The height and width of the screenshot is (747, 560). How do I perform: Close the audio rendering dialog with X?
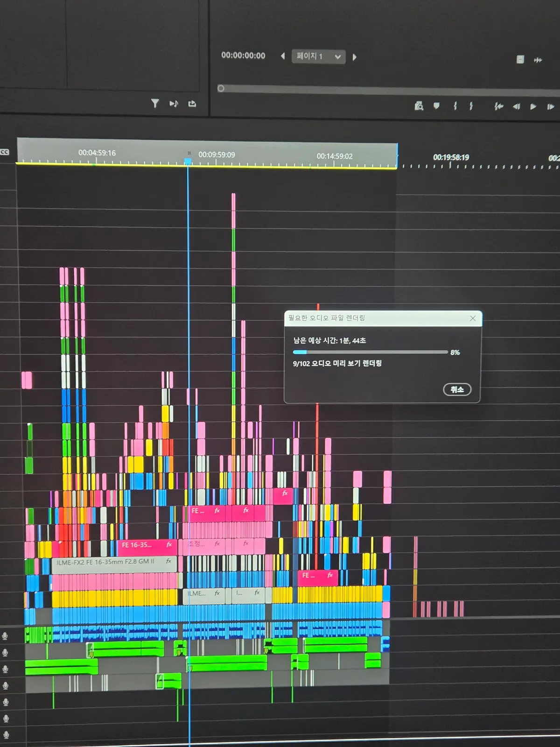tap(473, 318)
